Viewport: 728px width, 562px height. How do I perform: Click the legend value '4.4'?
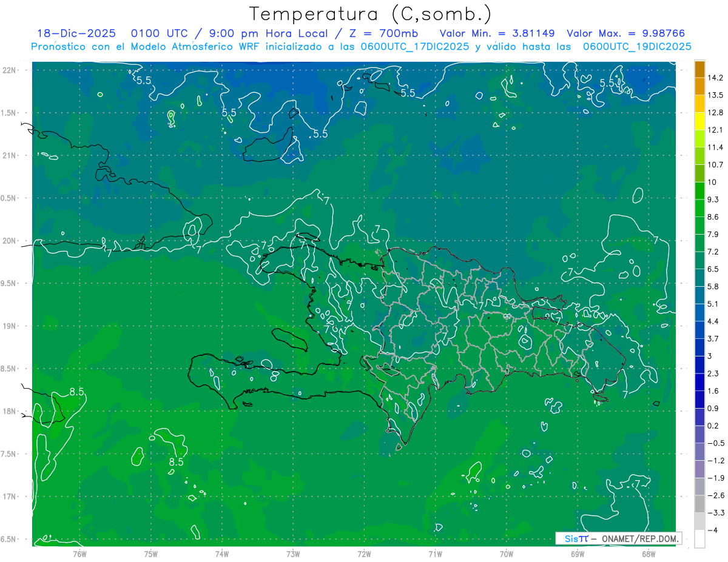(713, 321)
